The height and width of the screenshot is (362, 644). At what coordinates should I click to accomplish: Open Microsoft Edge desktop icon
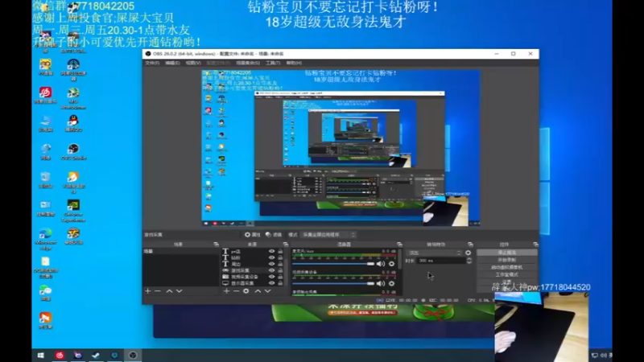(x=46, y=239)
